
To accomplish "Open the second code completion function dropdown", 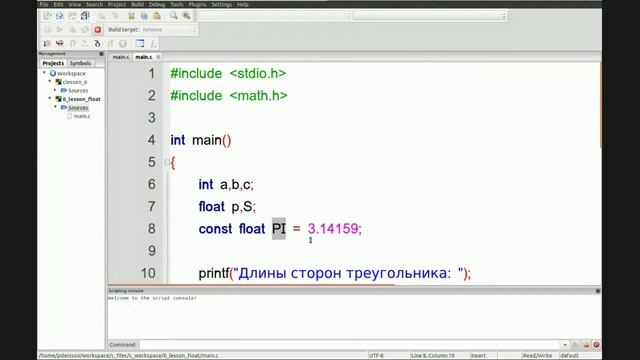I will [430, 16].
